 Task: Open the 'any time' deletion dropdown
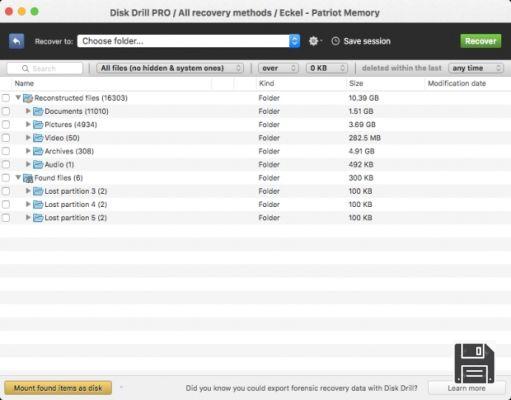476,68
